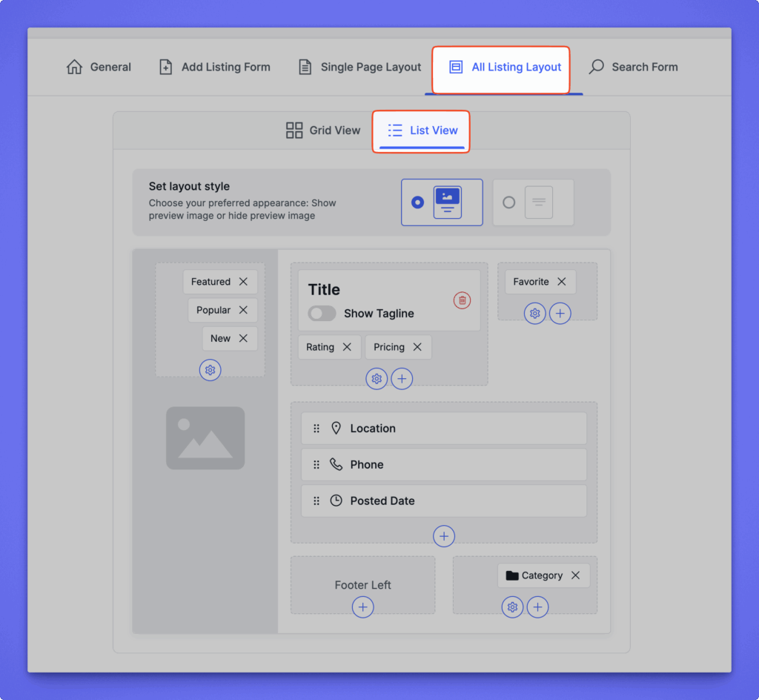Viewport: 759px width, 700px height.
Task: Click the Phone field row
Action: click(x=443, y=465)
